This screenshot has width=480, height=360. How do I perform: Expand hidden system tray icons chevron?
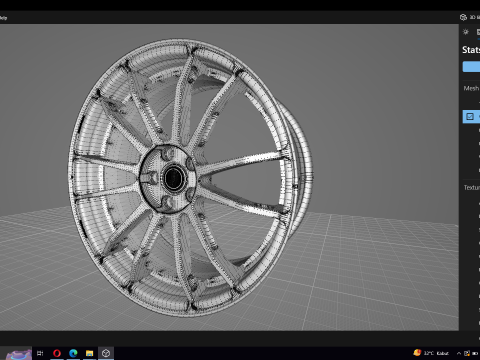pos(459,353)
